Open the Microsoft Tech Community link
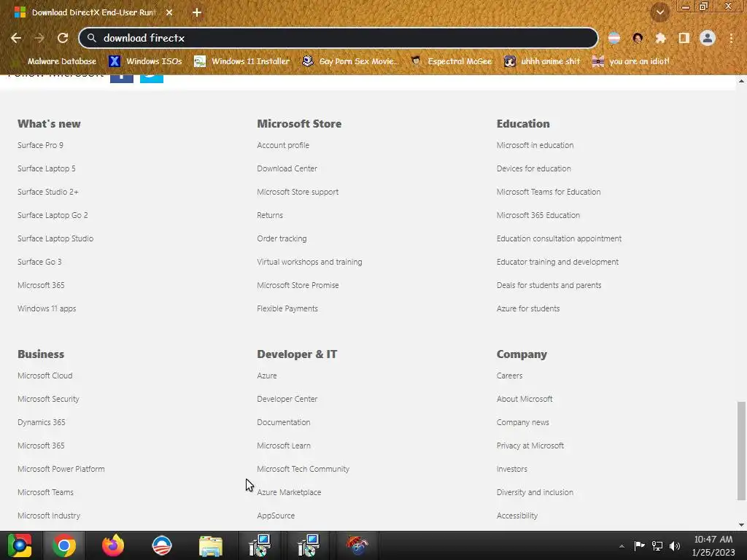 303,469
